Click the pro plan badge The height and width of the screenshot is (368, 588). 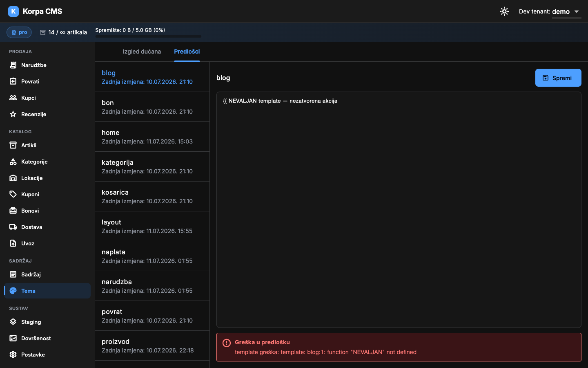(x=19, y=32)
